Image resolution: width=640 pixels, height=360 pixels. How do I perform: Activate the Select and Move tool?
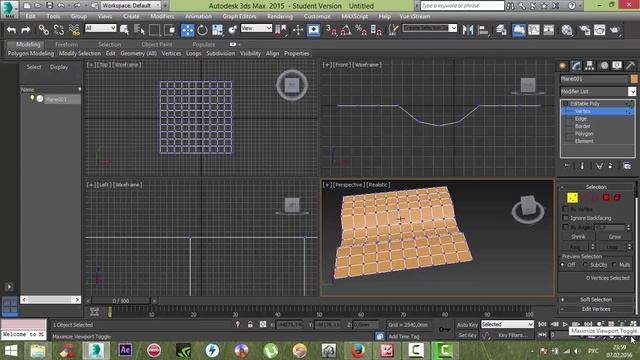[x=187, y=30]
